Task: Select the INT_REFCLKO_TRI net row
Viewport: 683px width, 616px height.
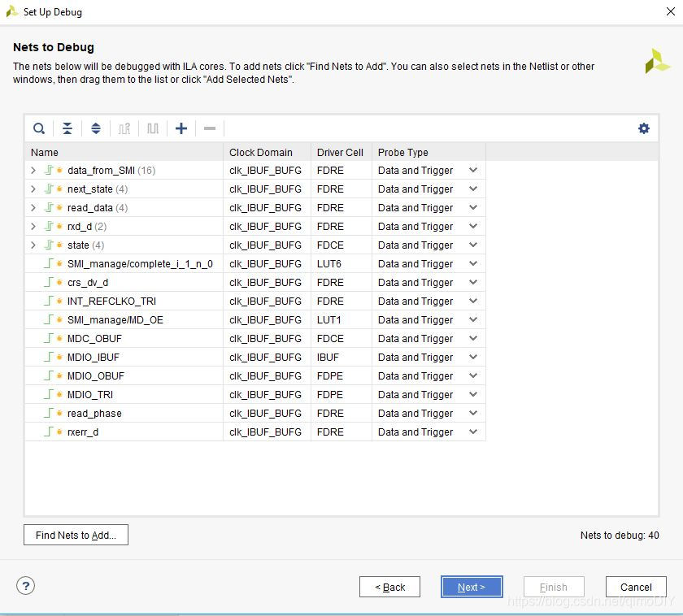Action: point(255,301)
